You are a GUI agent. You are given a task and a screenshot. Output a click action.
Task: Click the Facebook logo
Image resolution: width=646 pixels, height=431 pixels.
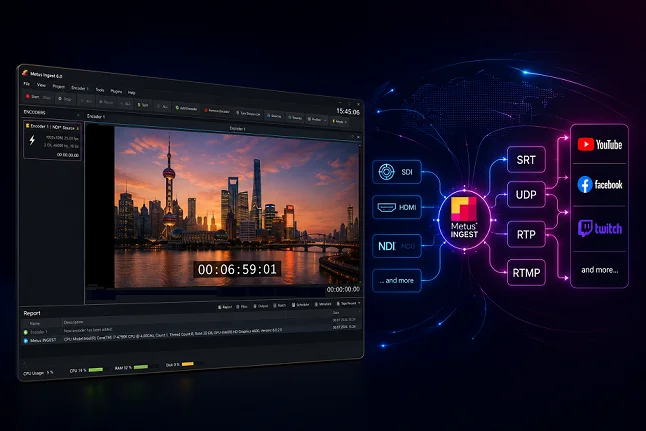(x=600, y=185)
